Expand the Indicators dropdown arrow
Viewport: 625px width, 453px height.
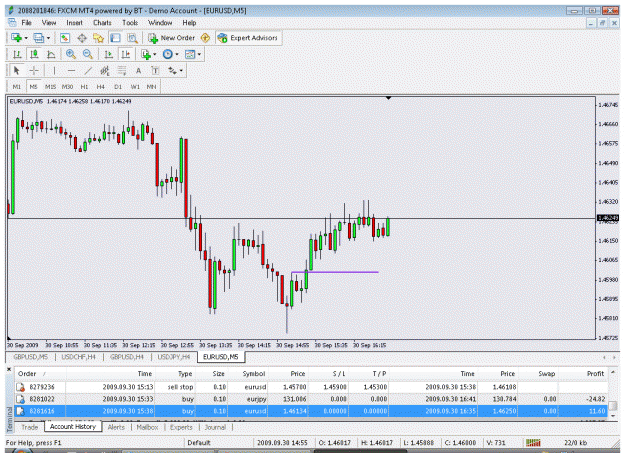pyautogui.click(x=155, y=55)
